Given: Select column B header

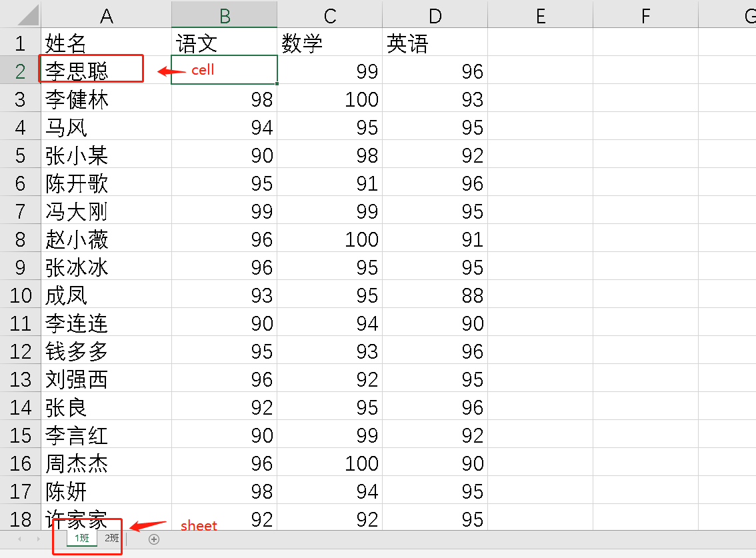Looking at the screenshot, I should (x=224, y=14).
